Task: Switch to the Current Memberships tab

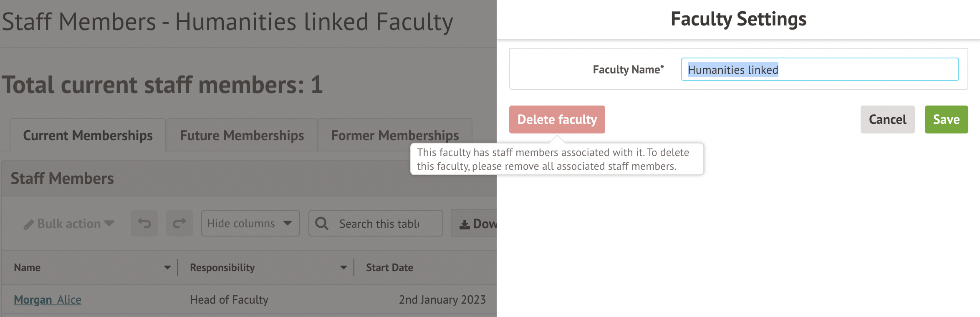Action: tap(88, 136)
